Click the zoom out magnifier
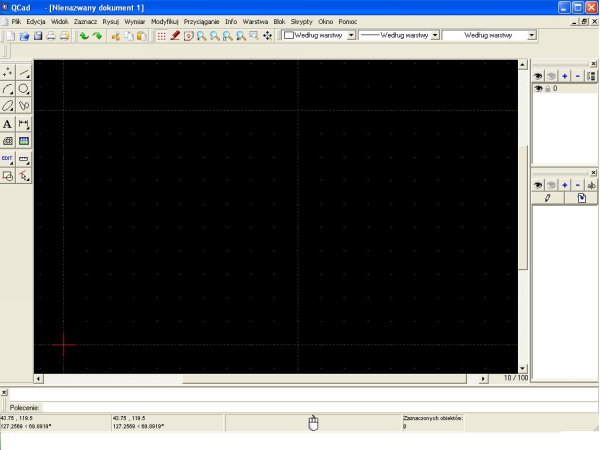This screenshot has width=600, height=450. click(x=215, y=36)
